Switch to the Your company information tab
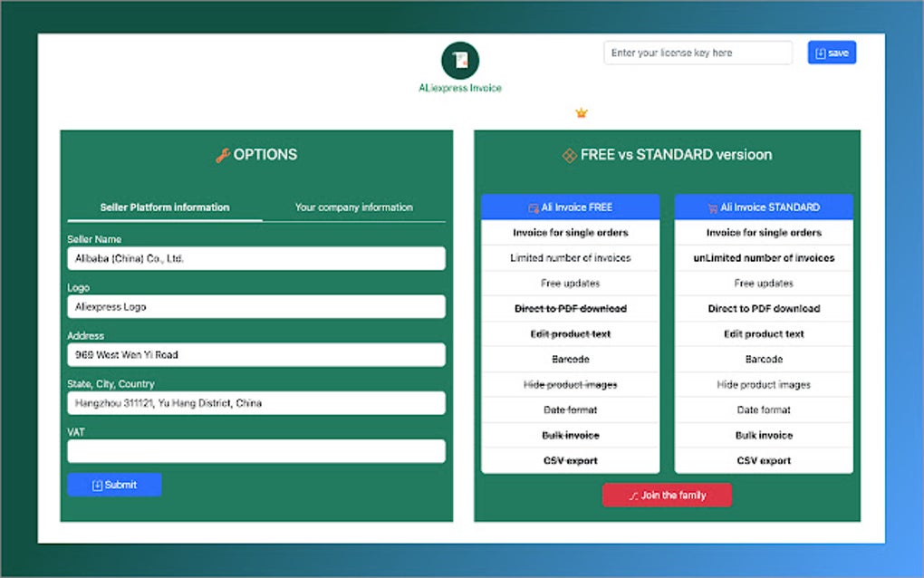Image resolution: width=924 pixels, height=578 pixels. [x=354, y=207]
